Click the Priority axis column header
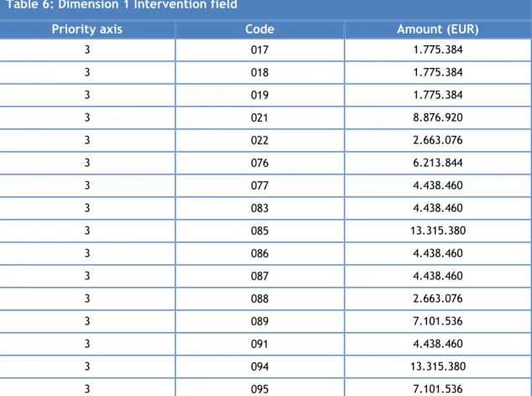Image resolution: width=532 pixels, height=396 pixels. coord(87,29)
